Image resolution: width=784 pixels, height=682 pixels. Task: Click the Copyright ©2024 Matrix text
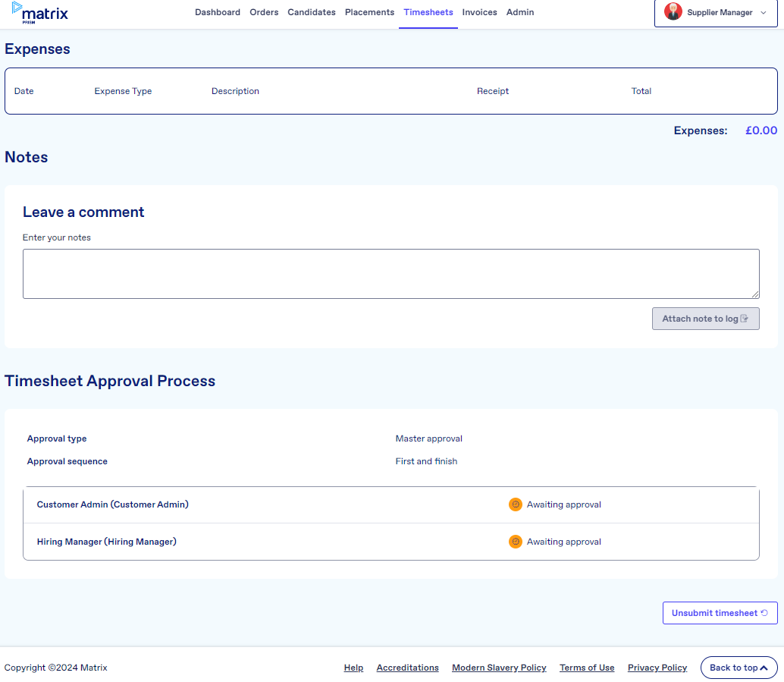55,668
